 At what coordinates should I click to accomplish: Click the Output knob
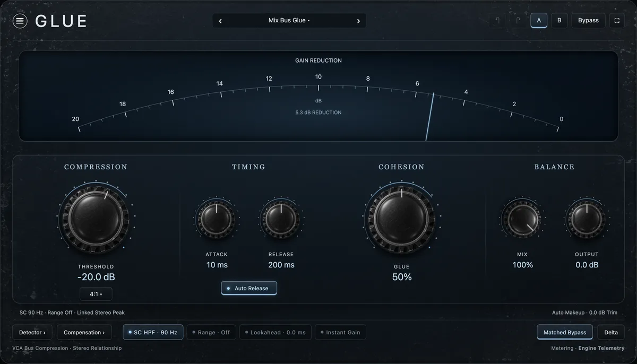pyautogui.click(x=587, y=219)
